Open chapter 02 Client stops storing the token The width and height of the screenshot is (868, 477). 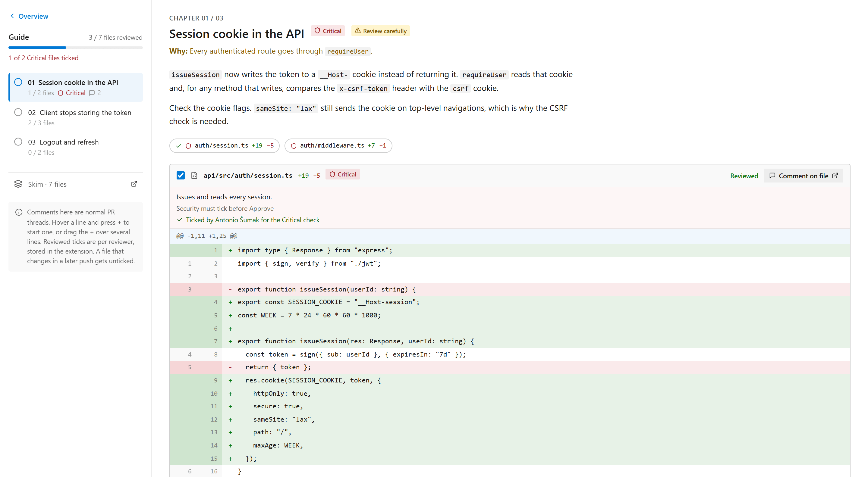click(x=76, y=117)
